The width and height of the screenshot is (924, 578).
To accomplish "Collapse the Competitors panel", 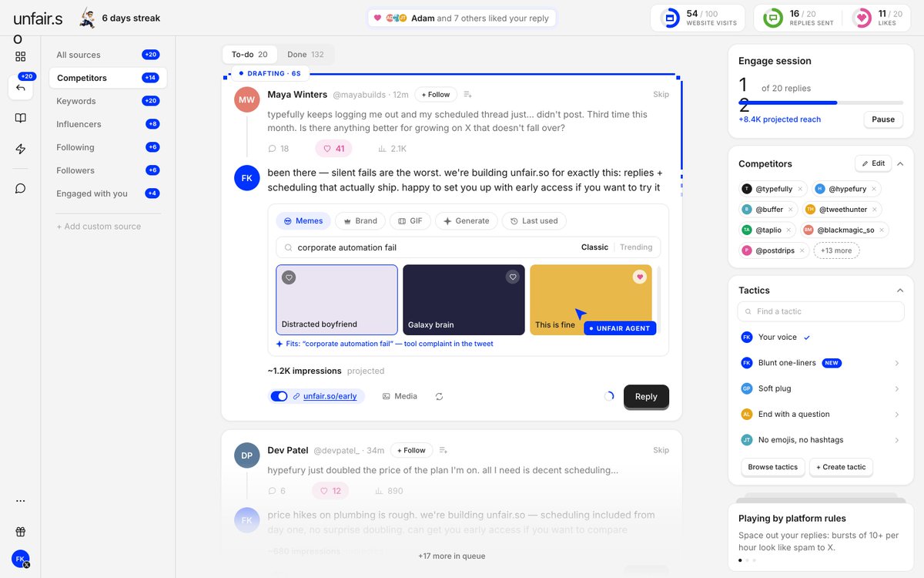I will 900,163.
